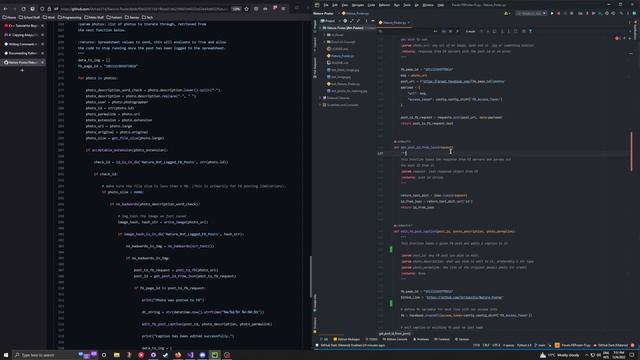Open the Problems tool window tab

click(x=421, y=340)
